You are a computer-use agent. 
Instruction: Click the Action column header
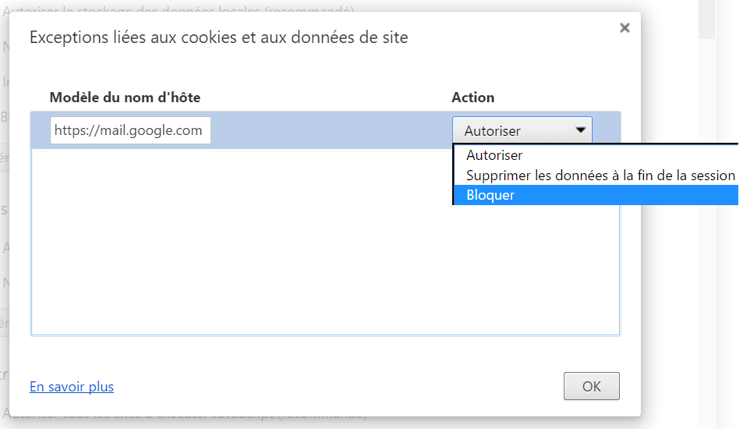pos(473,97)
